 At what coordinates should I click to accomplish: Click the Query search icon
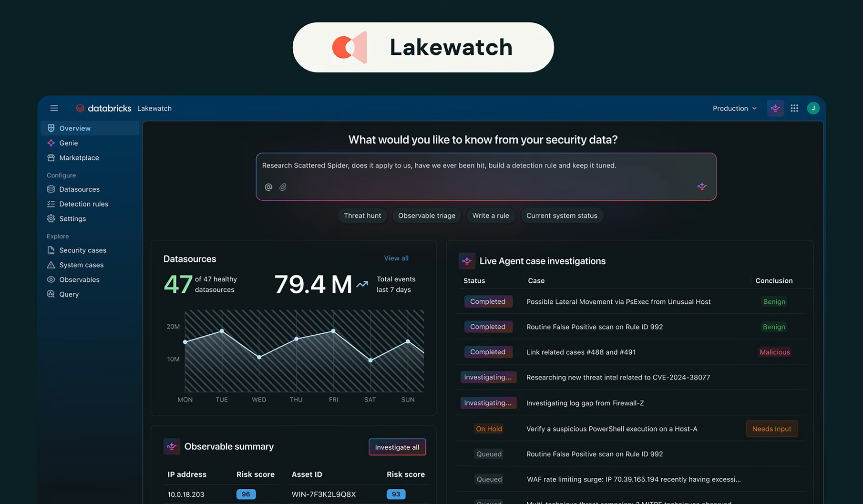click(x=51, y=294)
